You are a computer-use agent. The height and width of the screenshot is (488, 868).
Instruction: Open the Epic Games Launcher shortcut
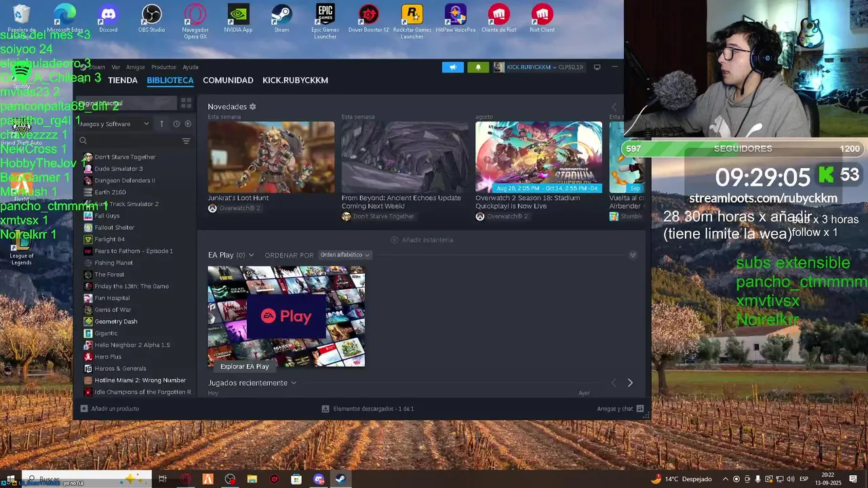pos(325,21)
